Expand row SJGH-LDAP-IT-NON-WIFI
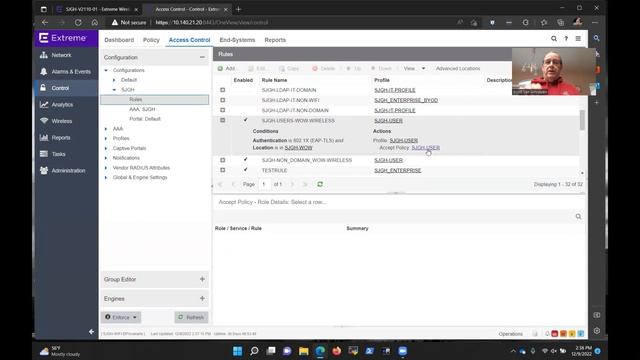The image size is (640, 360). tap(222, 100)
